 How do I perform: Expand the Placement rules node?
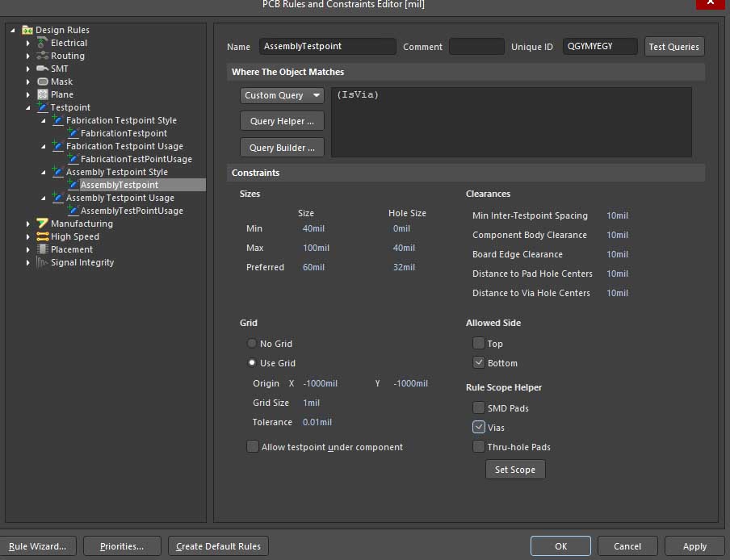tap(28, 249)
